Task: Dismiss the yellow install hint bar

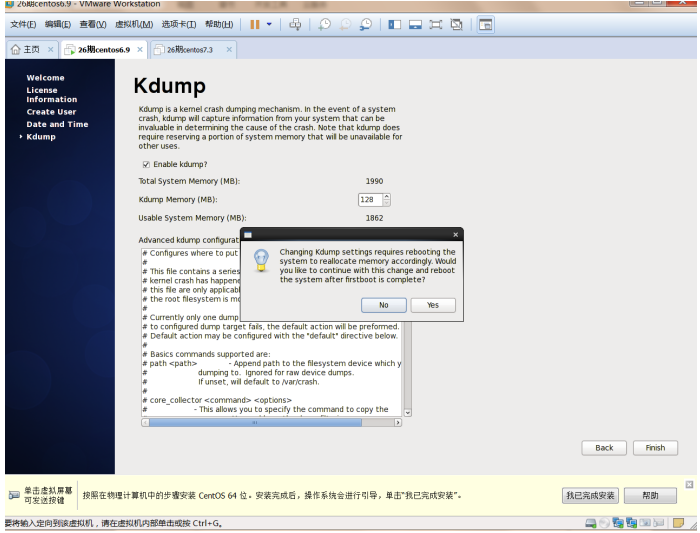Action: (x=689, y=485)
